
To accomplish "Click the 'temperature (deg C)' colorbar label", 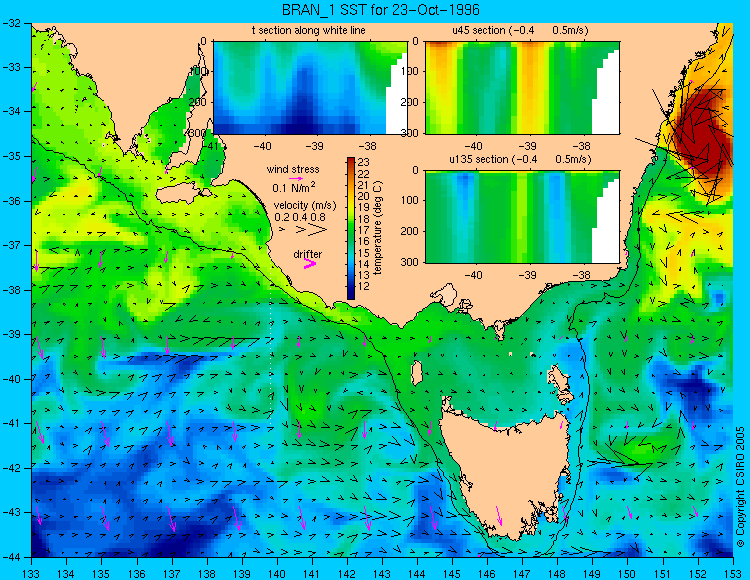I will click(x=378, y=228).
